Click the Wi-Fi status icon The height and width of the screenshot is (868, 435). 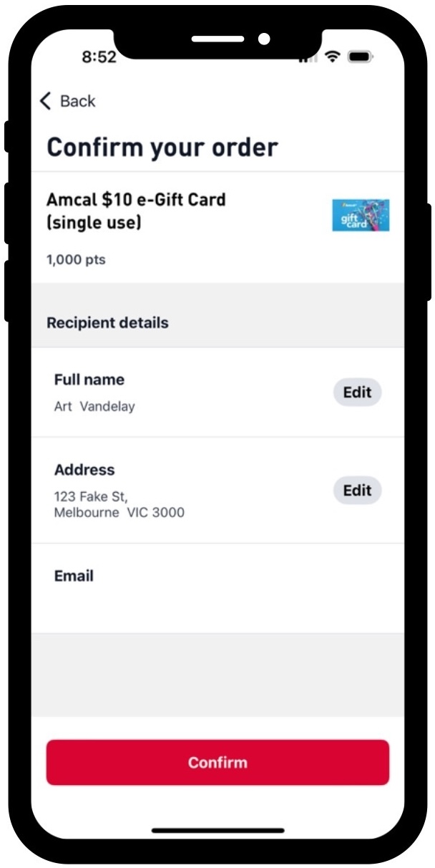pyautogui.click(x=332, y=57)
